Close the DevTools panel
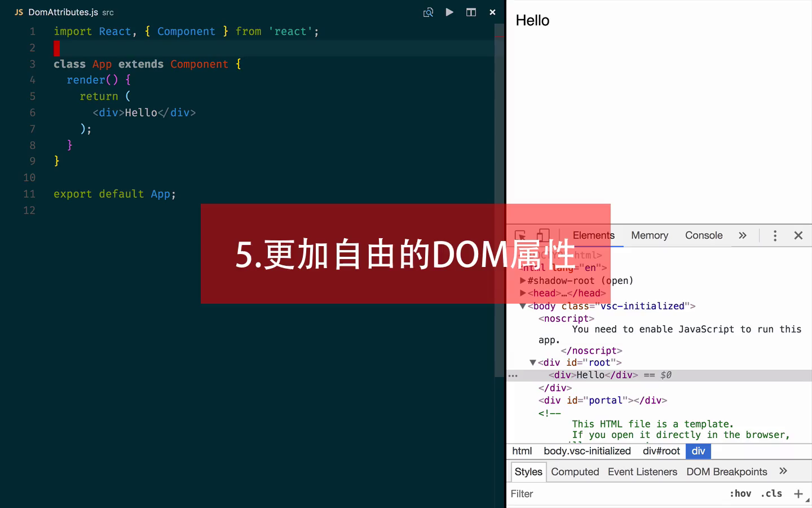 point(798,235)
